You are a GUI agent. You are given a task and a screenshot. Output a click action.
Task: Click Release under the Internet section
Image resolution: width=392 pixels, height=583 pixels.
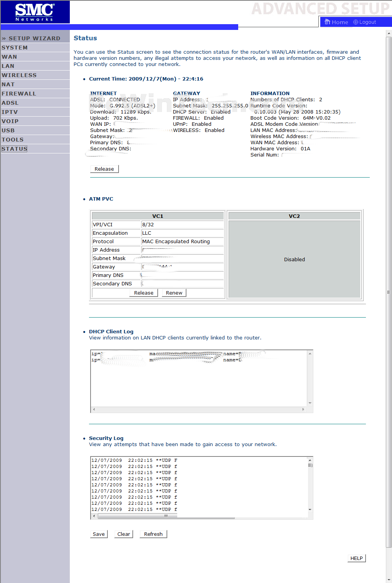pyautogui.click(x=104, y=169)
